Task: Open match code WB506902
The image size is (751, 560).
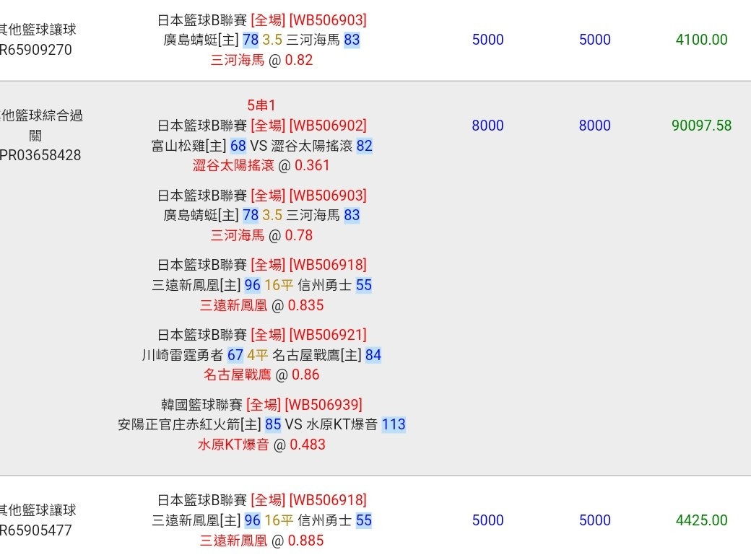Action: 328,126
